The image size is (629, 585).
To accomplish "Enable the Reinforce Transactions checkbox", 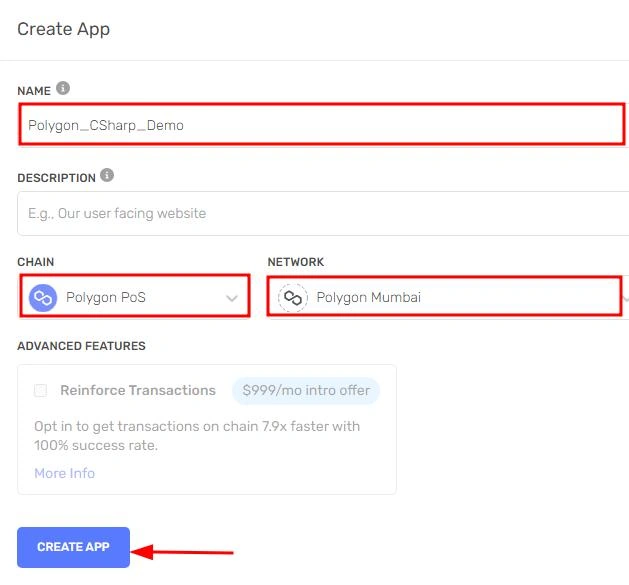I will coord(41,390).
